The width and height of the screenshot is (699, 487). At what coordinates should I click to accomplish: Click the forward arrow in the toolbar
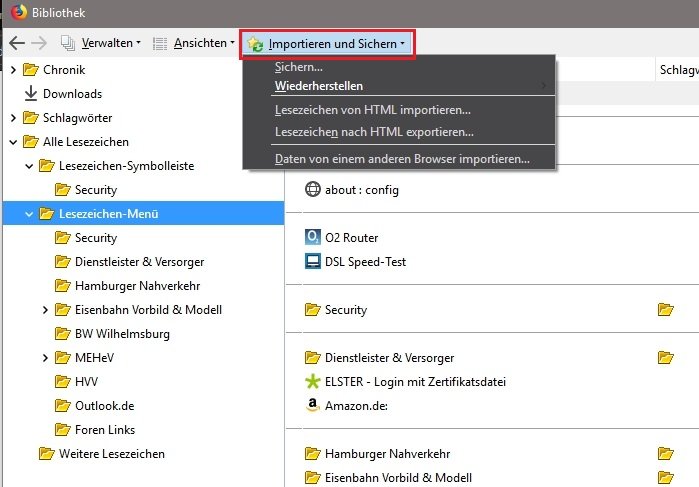click(39, 43)
